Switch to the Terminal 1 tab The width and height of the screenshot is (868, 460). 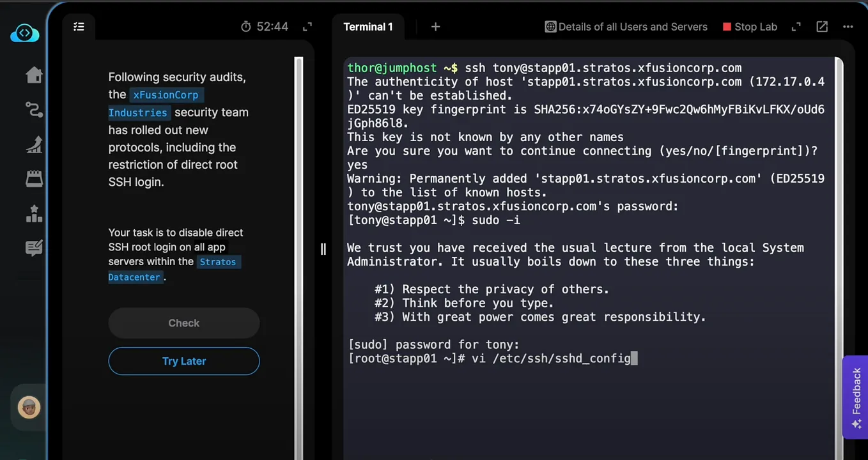click(x=368, y=27)
